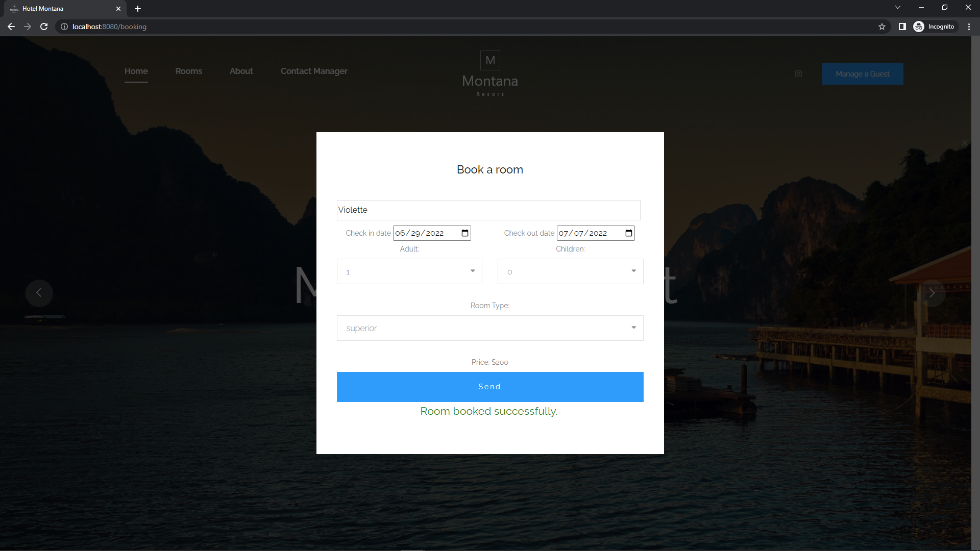Click the Incognito profile icon

919,27
